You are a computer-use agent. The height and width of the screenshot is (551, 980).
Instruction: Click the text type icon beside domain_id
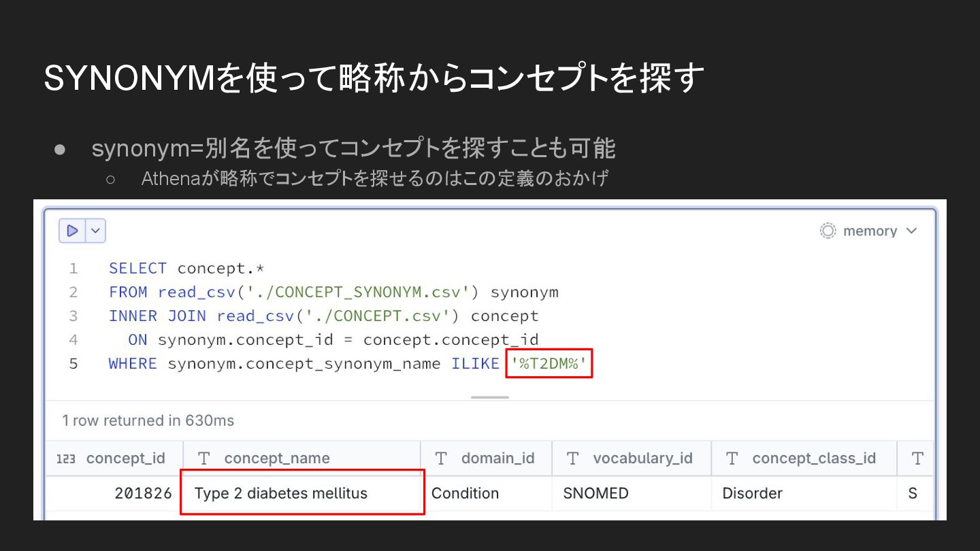coord(441,458)
